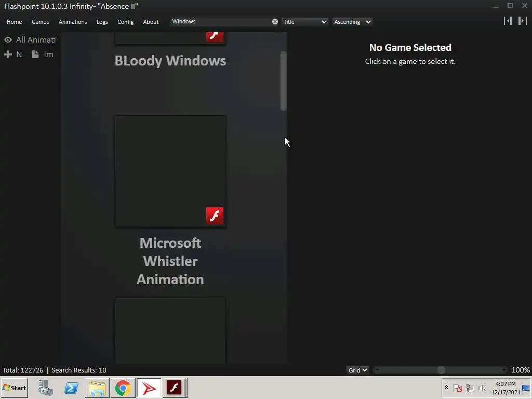Click the Flash Player taskbar icon
Viewport: 532px width, 399px height.
click(x=174, y=388)
